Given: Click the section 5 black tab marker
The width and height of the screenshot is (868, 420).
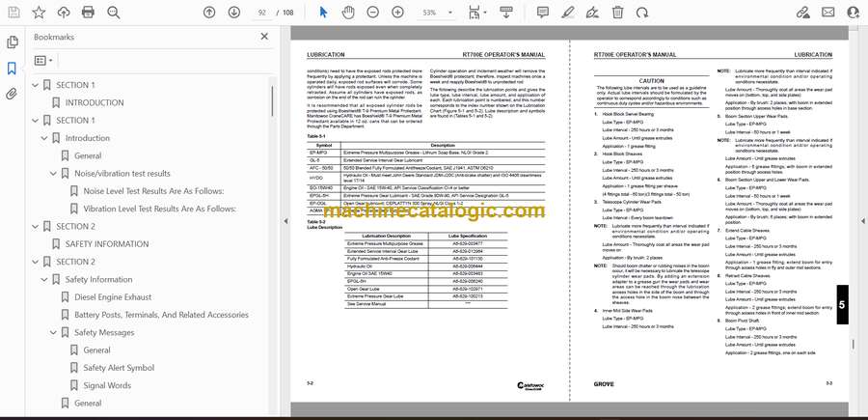Looking at the screenshot, I should [842, 305].
